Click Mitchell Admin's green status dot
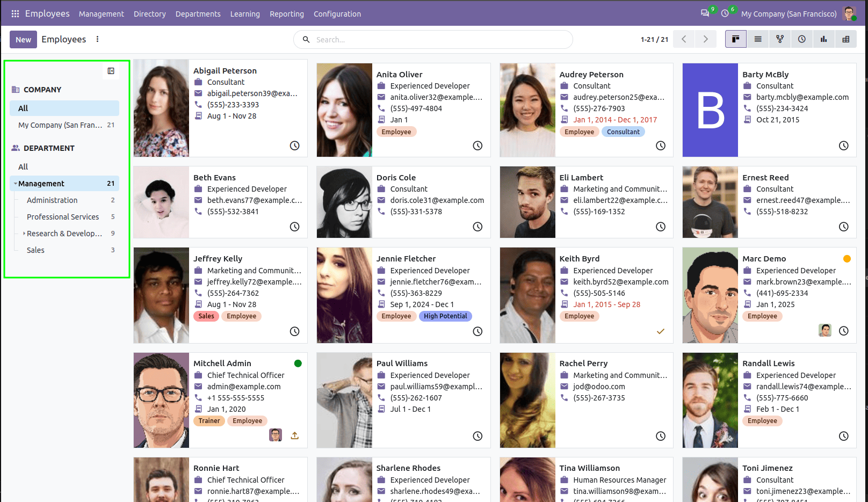868x502 pixels. (298, 363)
